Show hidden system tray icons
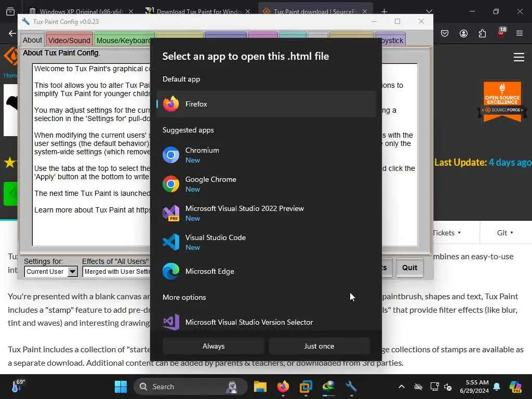The height and width of the screenshot is (399, 532). pos(402,387)
